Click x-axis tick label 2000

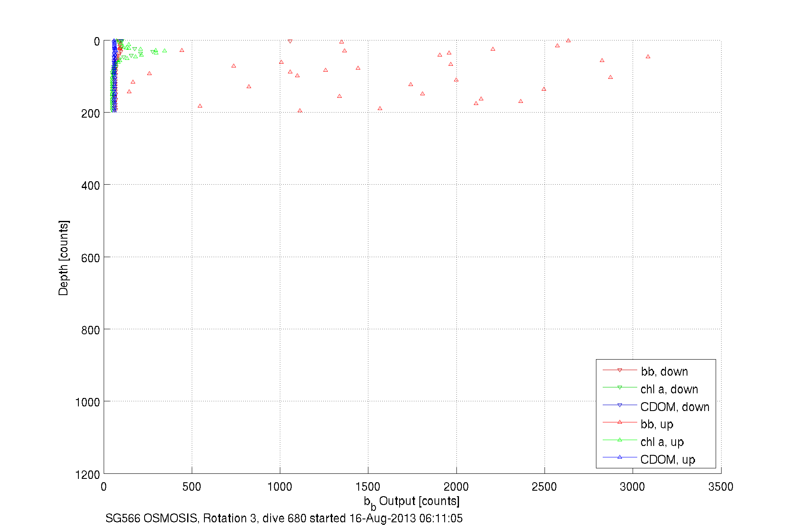click(456, 487)
